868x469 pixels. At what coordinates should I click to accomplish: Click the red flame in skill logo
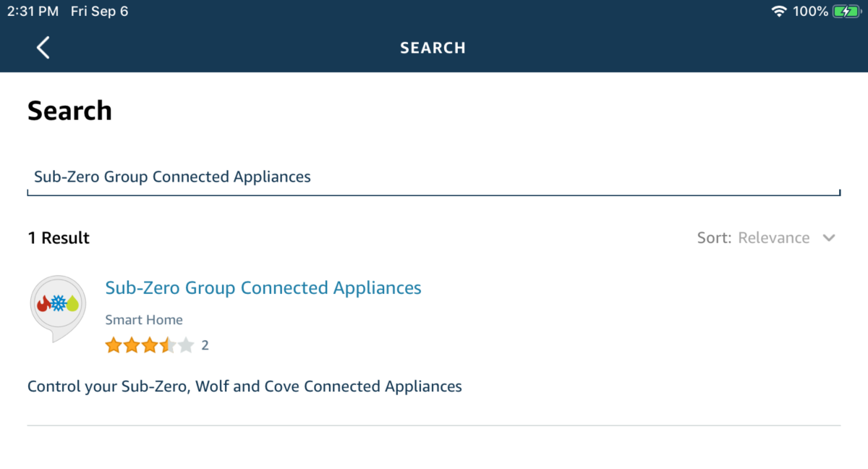pos(43,303)
